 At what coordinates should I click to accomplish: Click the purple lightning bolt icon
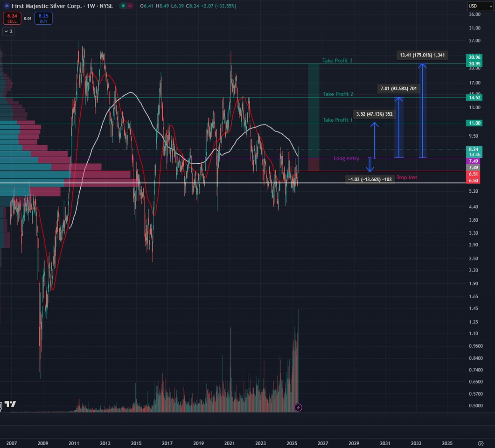[x=298, y=407]
